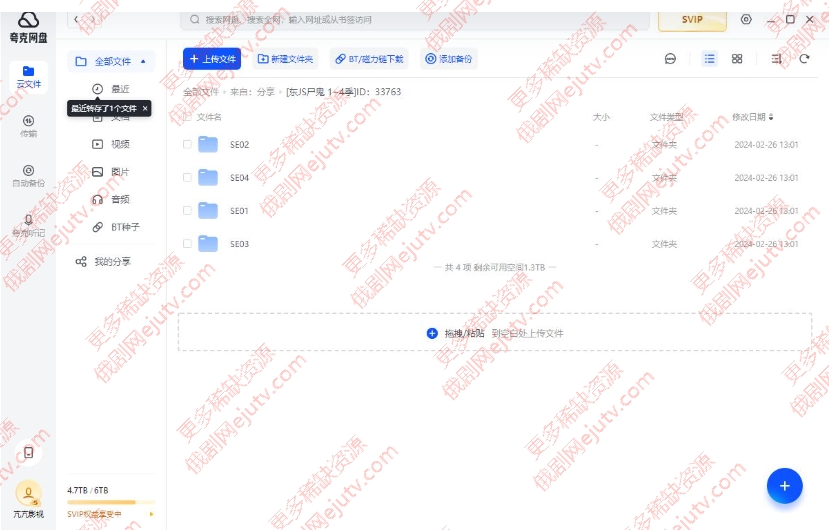Open folder name SE02
Viewport: 829px width, 530px height.
[240, 144]
